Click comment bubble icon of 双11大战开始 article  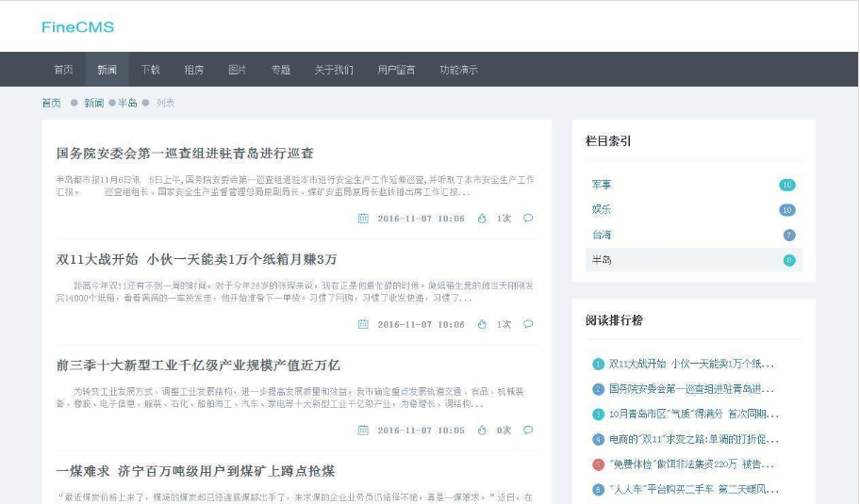(528, 324)
